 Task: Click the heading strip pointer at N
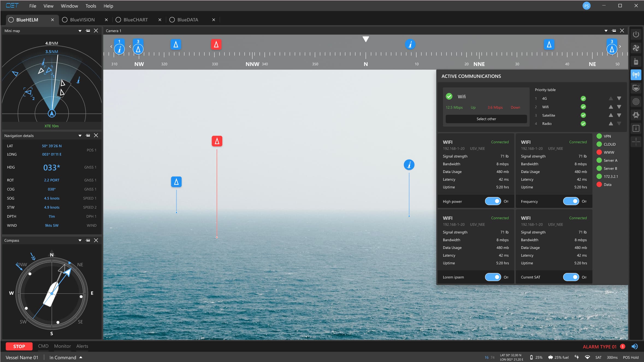pyautogui.click(x=366, y=39)
